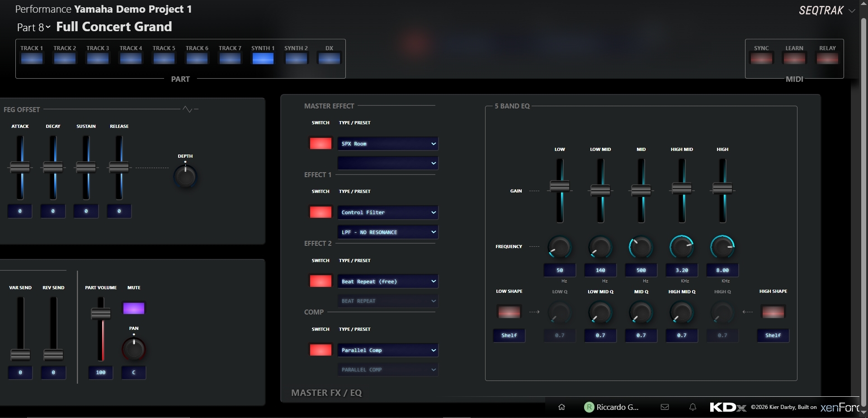Click the Pan knob
Image resolution: width=868 pixels, height=418 pixels.
tap(133, 349)
